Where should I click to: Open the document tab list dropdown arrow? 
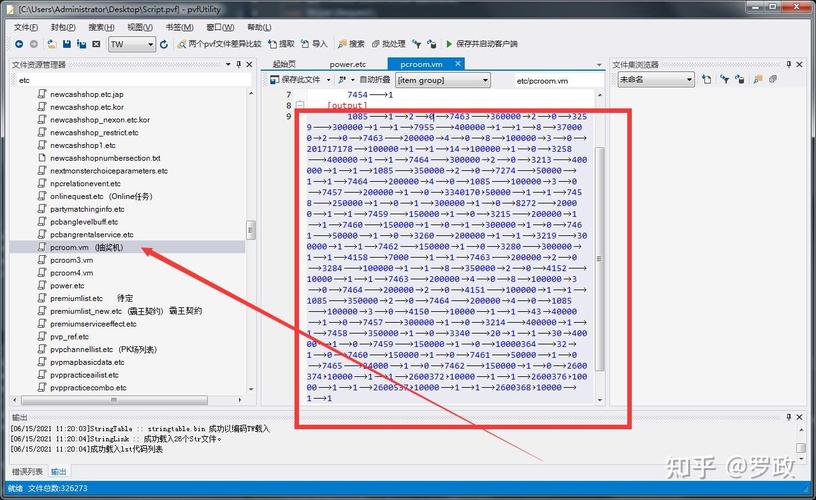[x=599, y=65]
